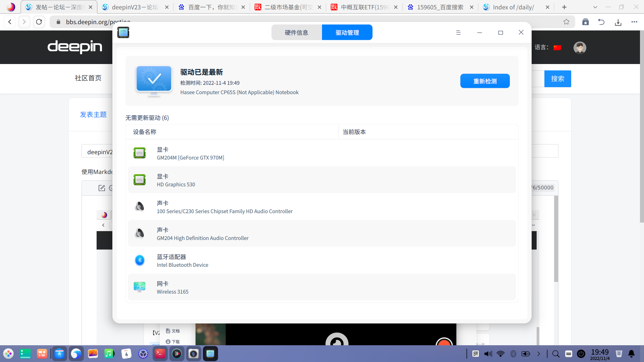The width and height of the screenshot is (644, 362).
Task: Open the device manager hamburger menu
Action: [x=458, y=33]
